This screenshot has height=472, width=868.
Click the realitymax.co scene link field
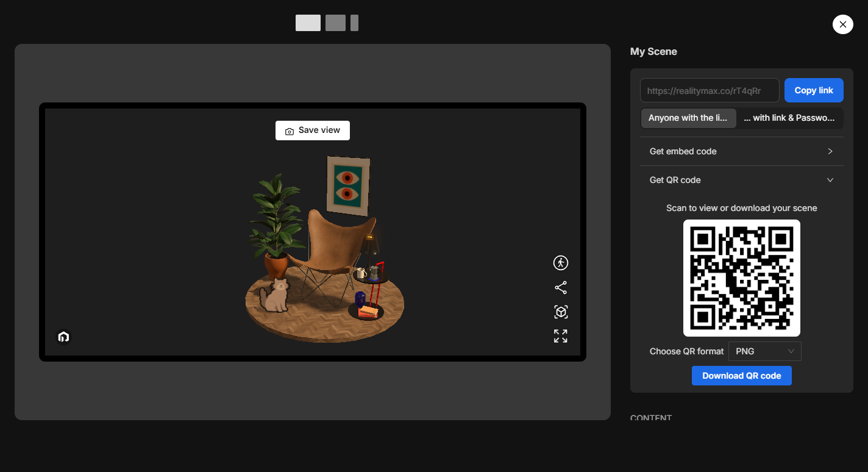pos(709,90)
